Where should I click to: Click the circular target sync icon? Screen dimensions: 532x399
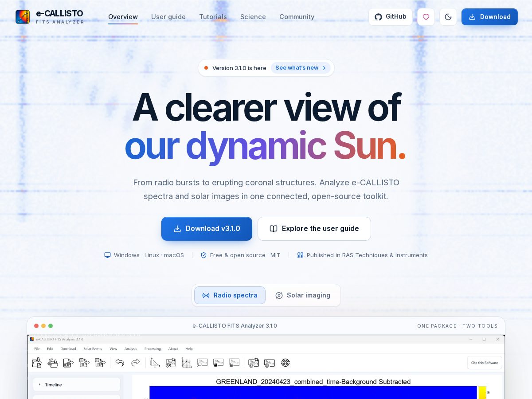(x=286, y=363)
